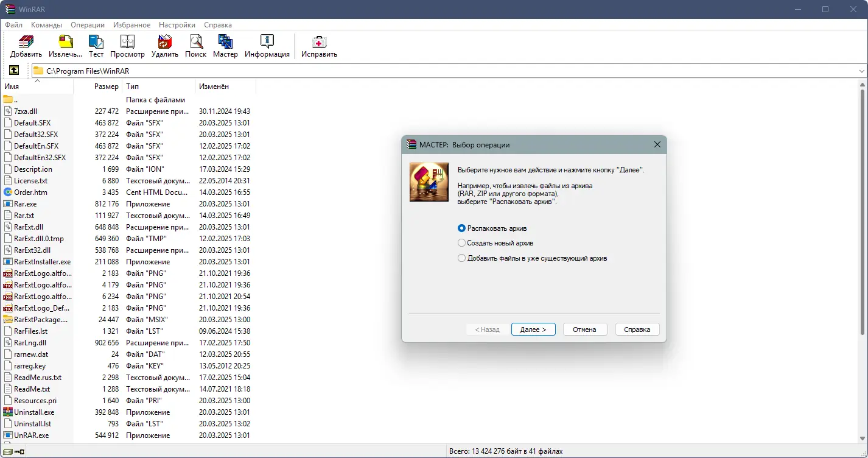
Task: Select the Default32.SFX file row
Action: click(128, 135)
